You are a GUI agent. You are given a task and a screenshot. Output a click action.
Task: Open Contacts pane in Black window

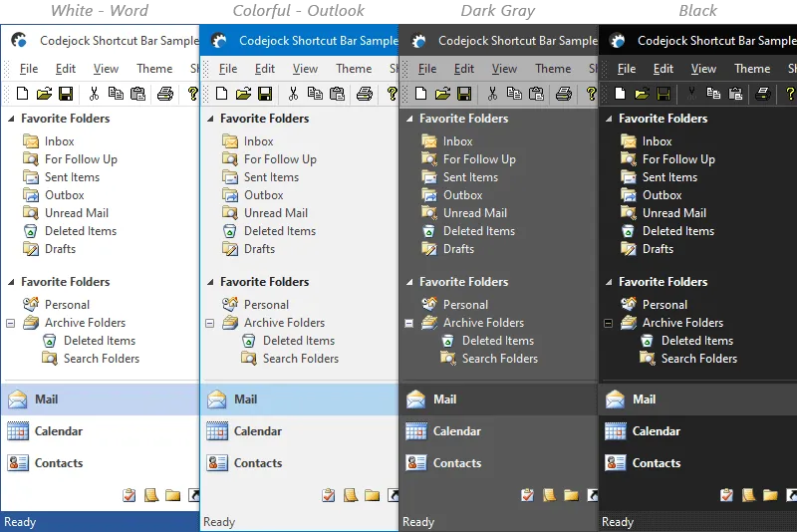(698, 463)
